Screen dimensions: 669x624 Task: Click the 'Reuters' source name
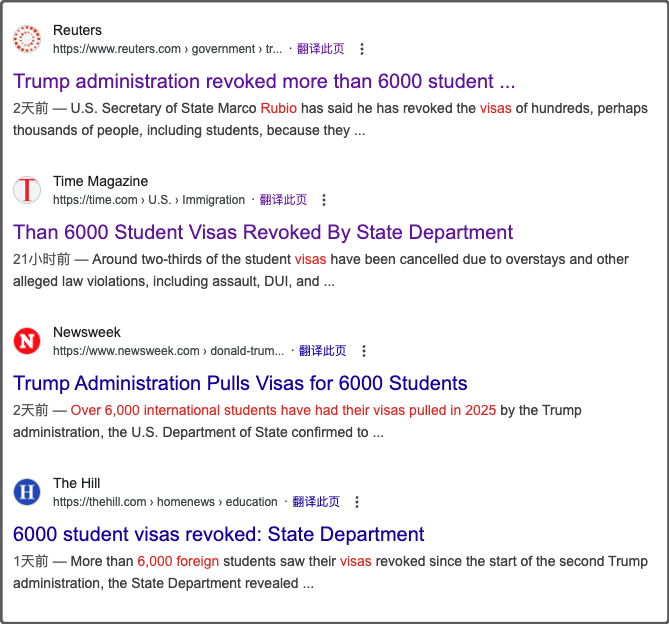pos(77,30)
